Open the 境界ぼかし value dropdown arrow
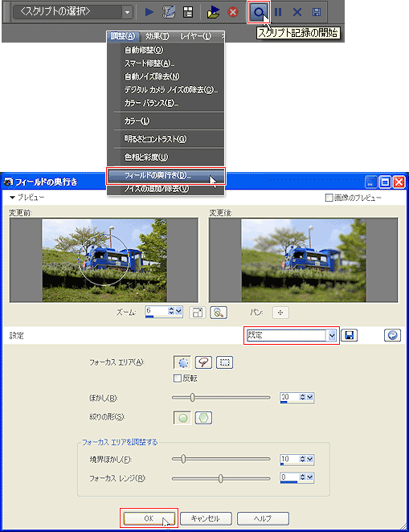Image resolution: width=409 pixels, height=532 pixels. [x=309, y=459]
